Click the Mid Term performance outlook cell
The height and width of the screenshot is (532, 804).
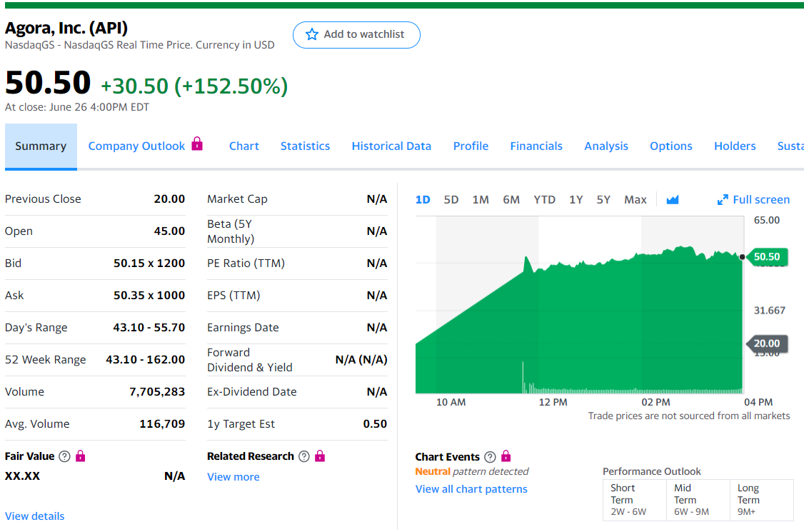tap(698, 500)
